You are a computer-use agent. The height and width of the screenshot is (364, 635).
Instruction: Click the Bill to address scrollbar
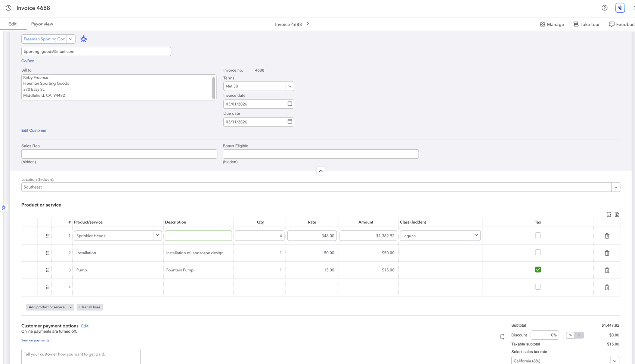(214, 87)
